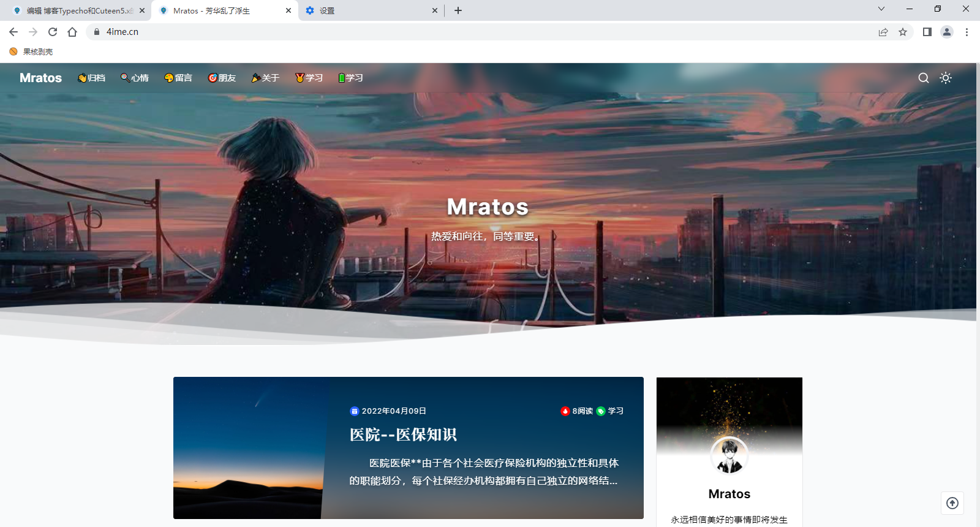Open the browser home page button
The image size is (980, 527).
pos(72,32)
